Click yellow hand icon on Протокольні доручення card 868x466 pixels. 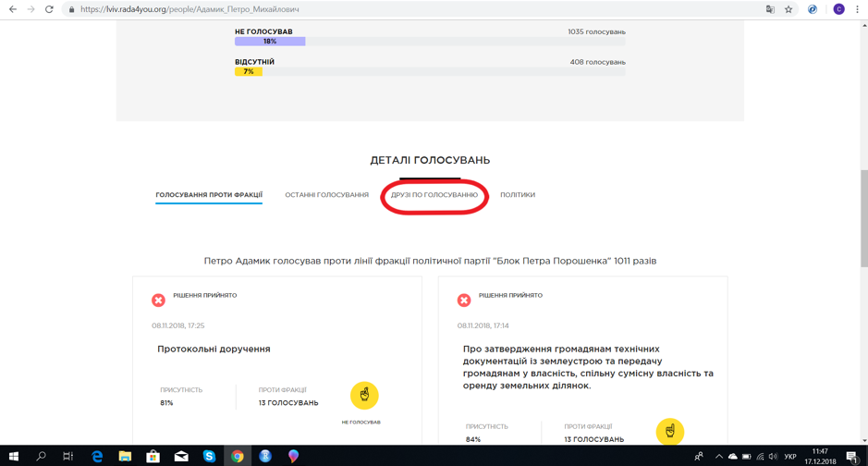(364, 395)
